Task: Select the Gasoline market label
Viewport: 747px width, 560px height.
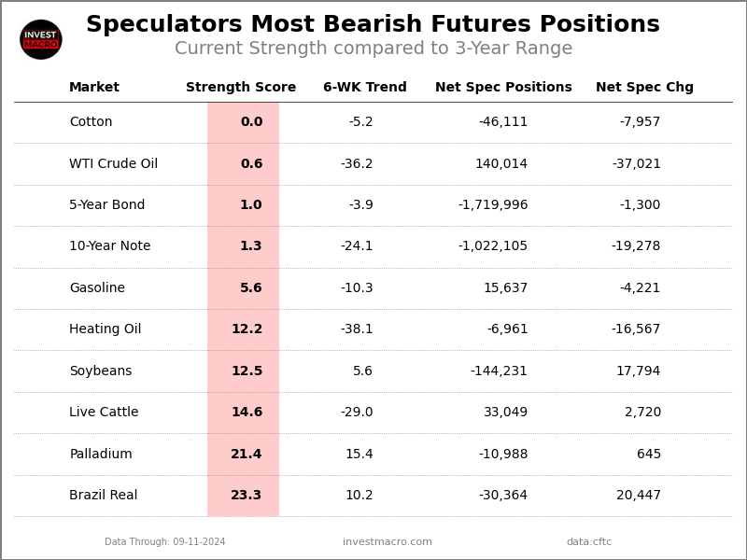Action: coord(97,288)
